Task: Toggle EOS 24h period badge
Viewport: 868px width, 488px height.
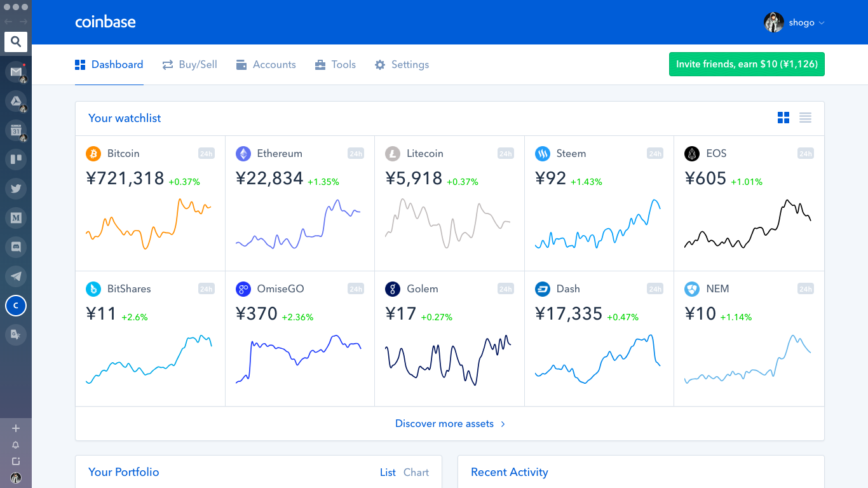Action: (806, 154)
